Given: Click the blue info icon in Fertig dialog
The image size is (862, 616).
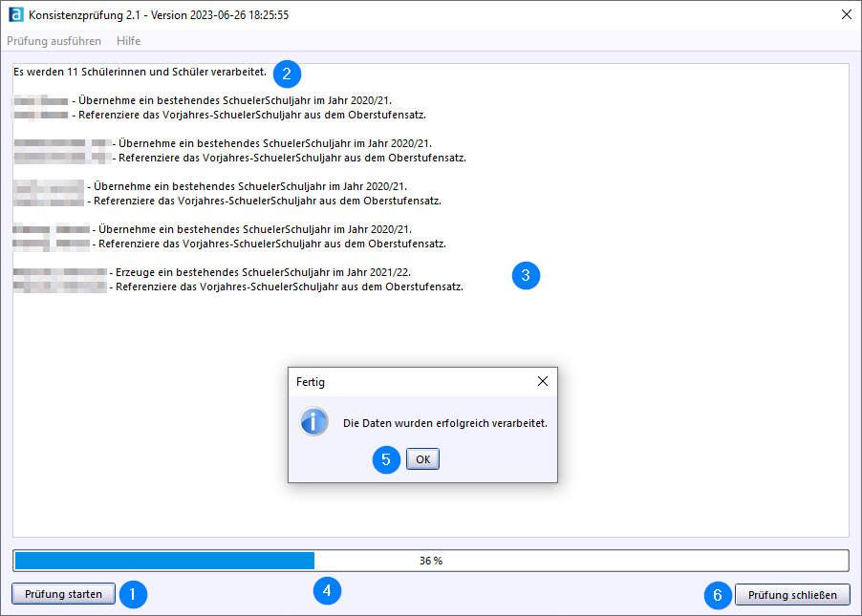Looking at the screenshot, I should click(x=313, y=422).
